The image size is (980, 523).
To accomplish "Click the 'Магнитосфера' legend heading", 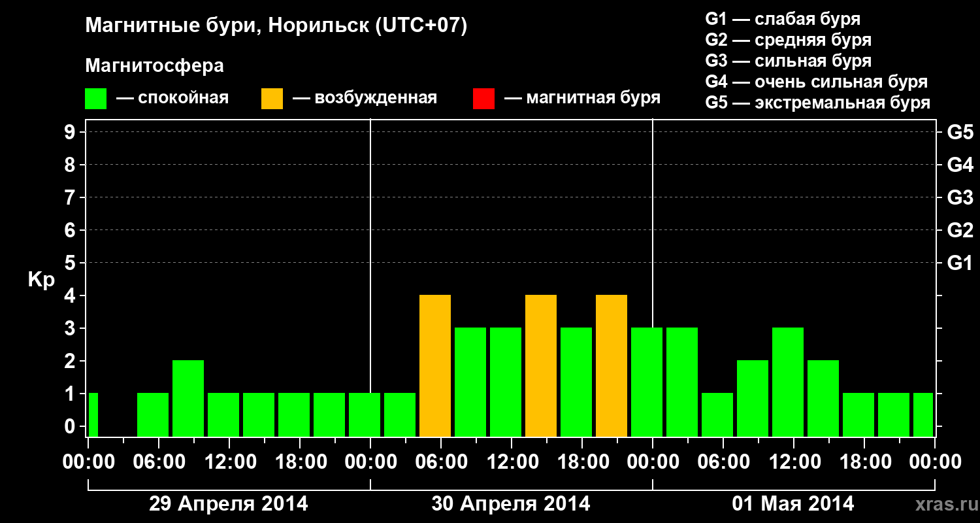I will pyautogui.click(x=155, y=66).
